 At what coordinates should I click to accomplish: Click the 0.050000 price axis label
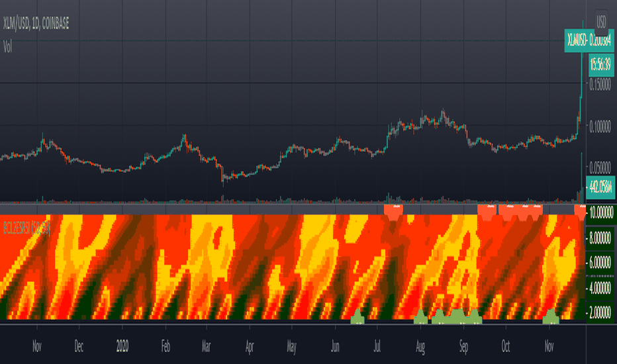(x=600, y=168)
